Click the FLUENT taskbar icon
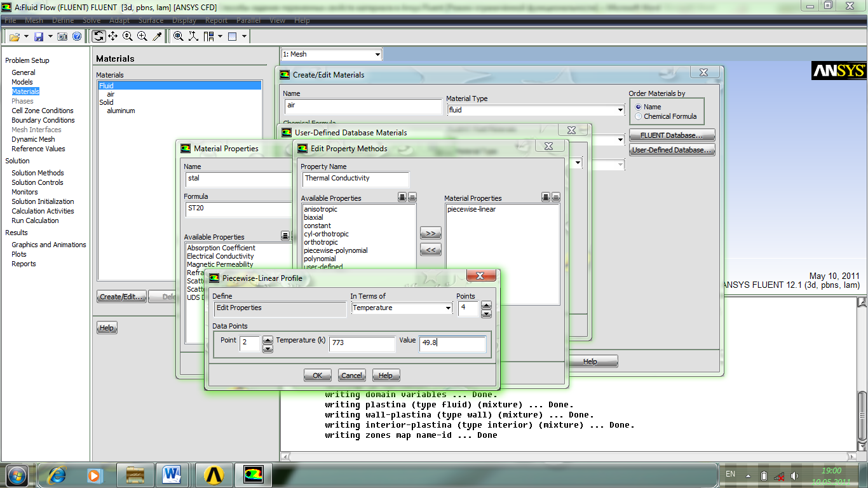Viewport: 868px width, 488px height. click(x=254, y=475)
